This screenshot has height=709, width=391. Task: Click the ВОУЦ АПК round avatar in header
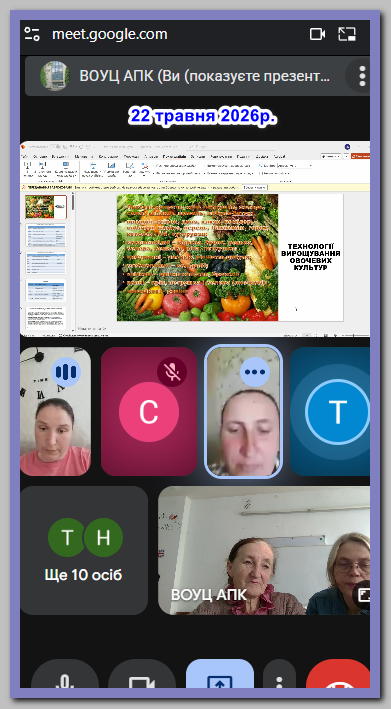pos(55,76)
